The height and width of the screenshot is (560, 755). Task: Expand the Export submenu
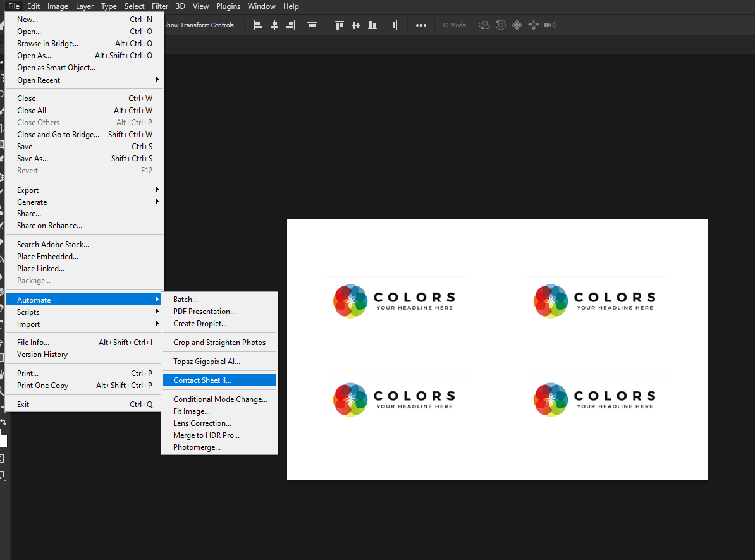tap(84, 190)
